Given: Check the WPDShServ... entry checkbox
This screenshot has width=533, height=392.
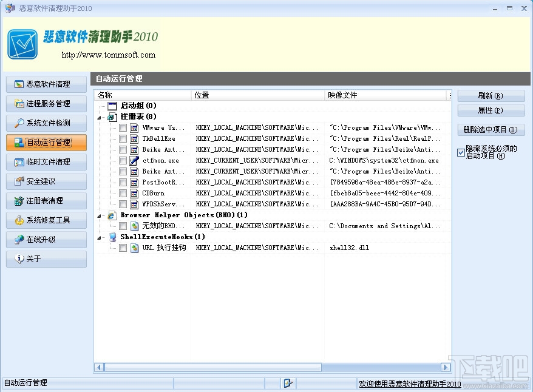Looking at the screenshot, I should click(x=123, y=204).
